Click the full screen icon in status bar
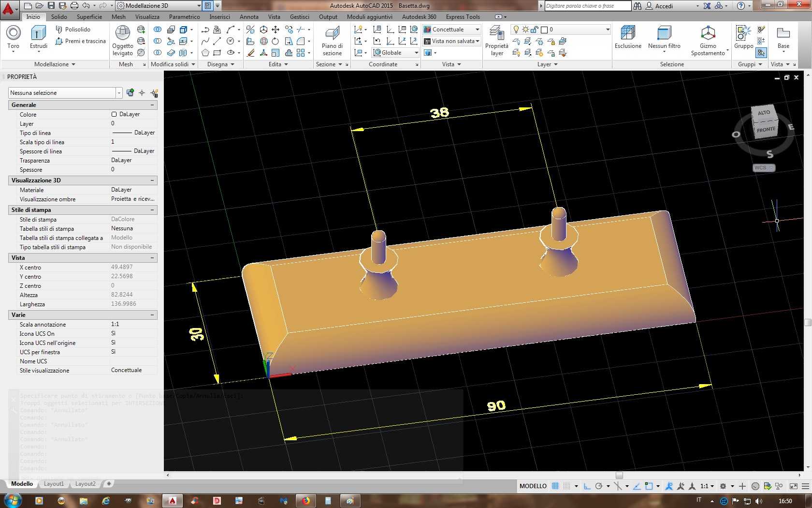 (793, 486)
